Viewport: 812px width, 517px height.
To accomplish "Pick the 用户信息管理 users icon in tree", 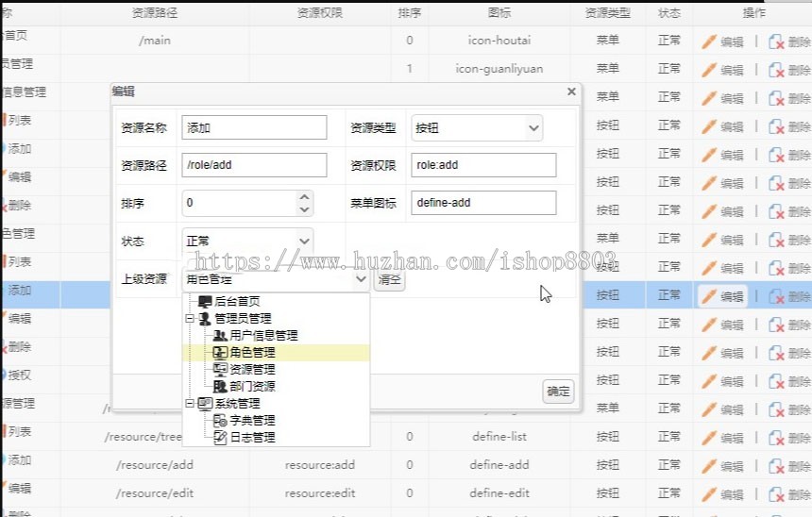I will [220, 335].
